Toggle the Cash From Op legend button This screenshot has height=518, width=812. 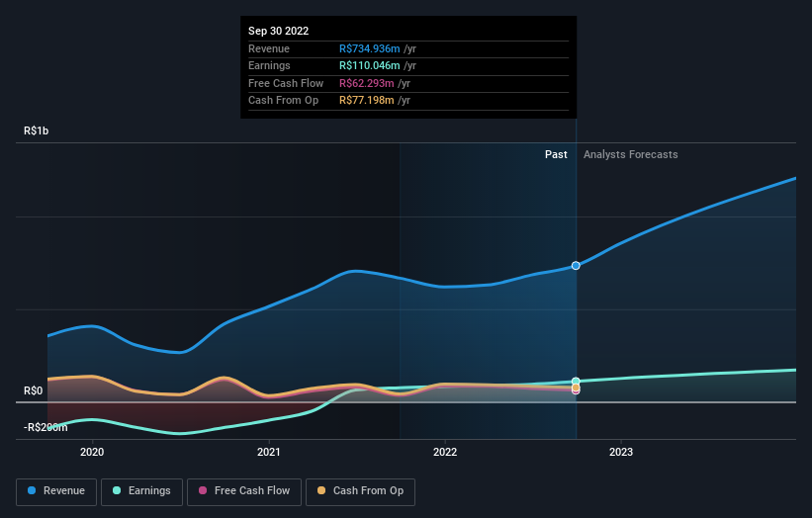point(360,491)
